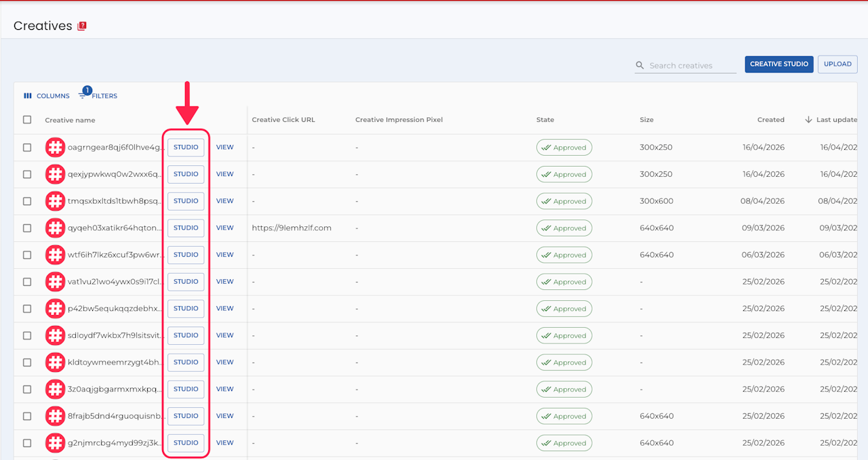Click VIEW link for vat1vu21wo4ywx creative

point(224,282)
